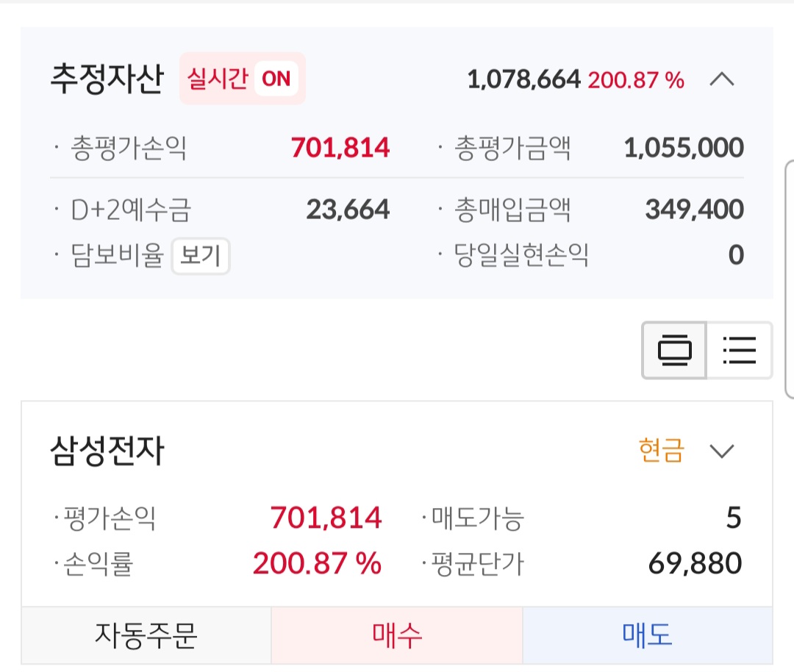The width and height of the screenshot is (794, 672).
Task: Open the 삼성전자 stock title
Action: 107,451
